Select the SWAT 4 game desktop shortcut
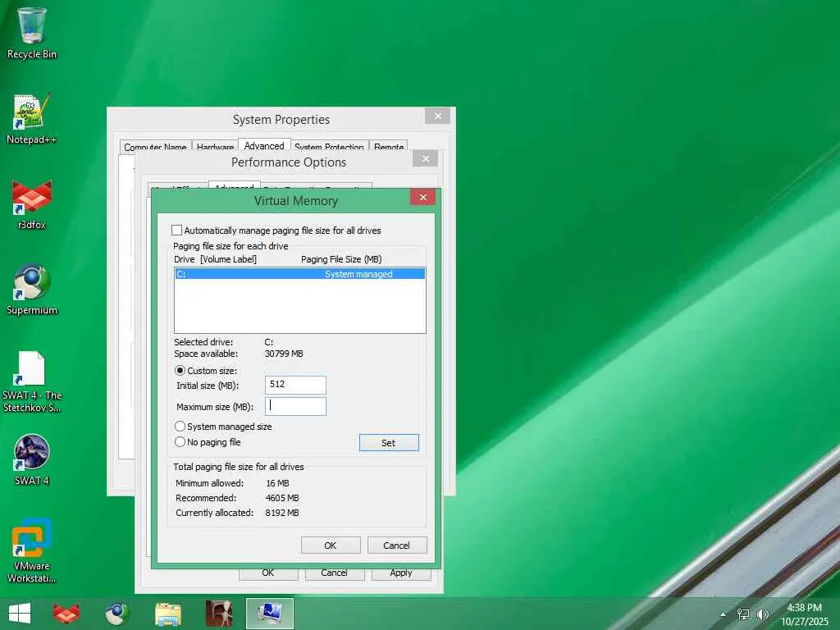This screenshot has height=630, width=840. pos(32,460)
